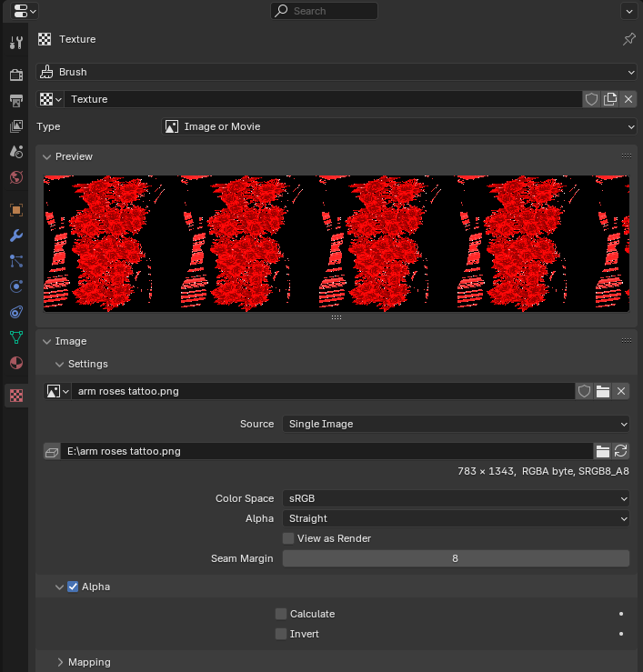643x672 pixels.
Task: Toggle fake user for Texture datablock
Action: pyautogui.click(x=591, y=99)
